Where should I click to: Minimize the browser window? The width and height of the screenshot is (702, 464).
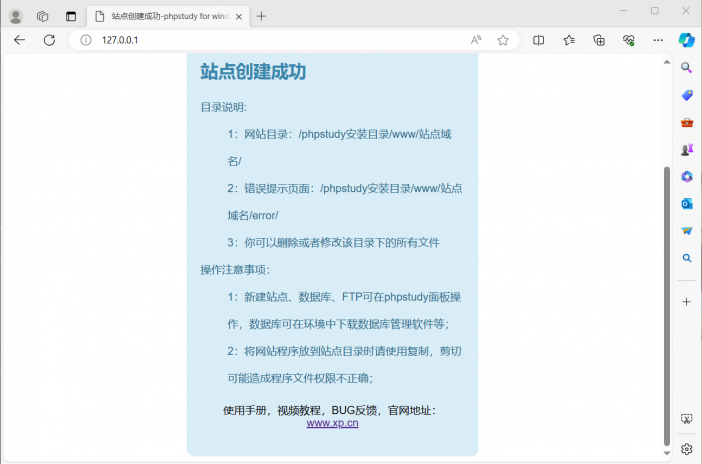coord(623,10)
